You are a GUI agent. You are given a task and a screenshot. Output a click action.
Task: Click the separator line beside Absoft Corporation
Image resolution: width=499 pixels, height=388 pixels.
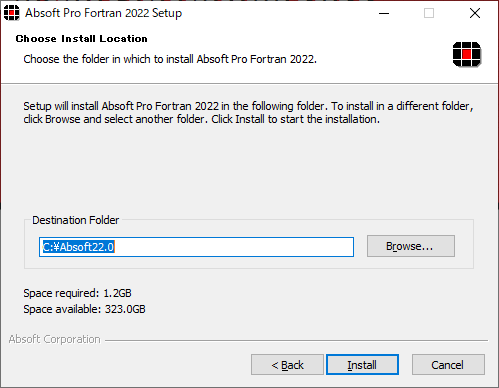pyautogui.click(x=296, y=340)
